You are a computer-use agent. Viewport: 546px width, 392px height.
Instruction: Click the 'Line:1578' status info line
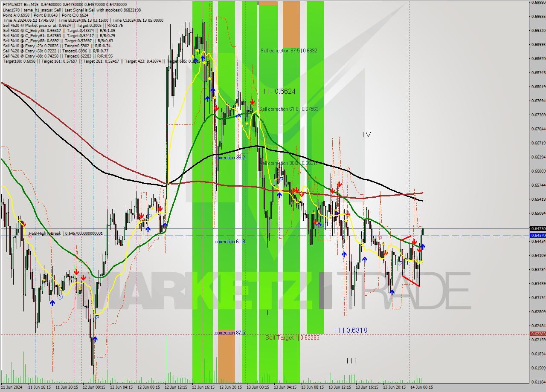72,10
